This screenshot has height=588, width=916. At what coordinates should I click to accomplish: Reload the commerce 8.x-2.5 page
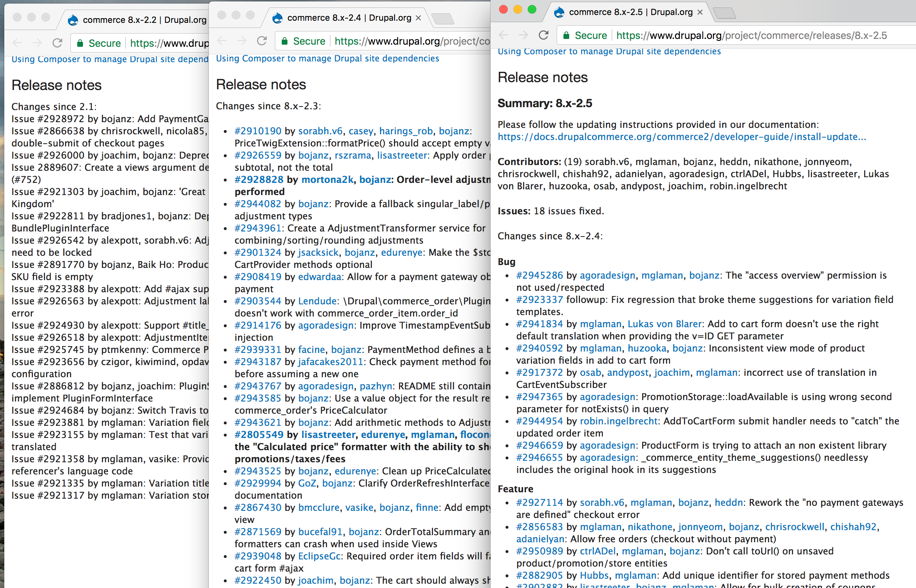click(543, 35)
